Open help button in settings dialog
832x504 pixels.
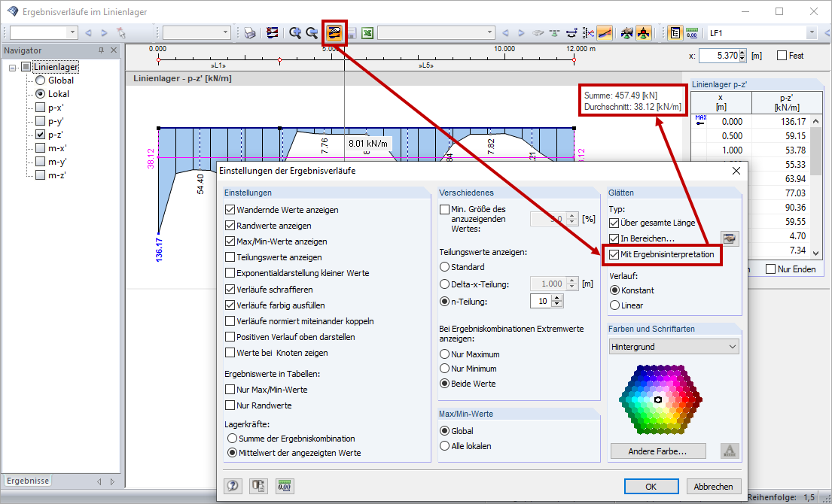[233, 486]
